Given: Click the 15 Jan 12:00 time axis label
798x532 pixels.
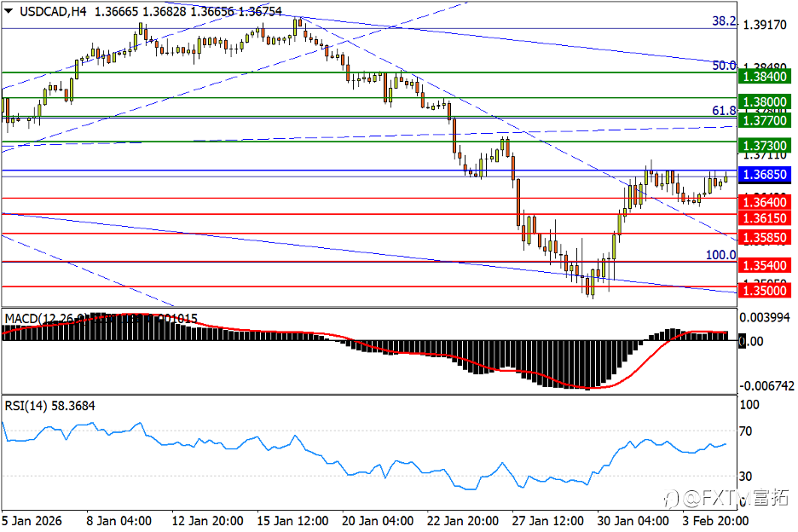Looking at the screenshot, I should click(292, 521).
